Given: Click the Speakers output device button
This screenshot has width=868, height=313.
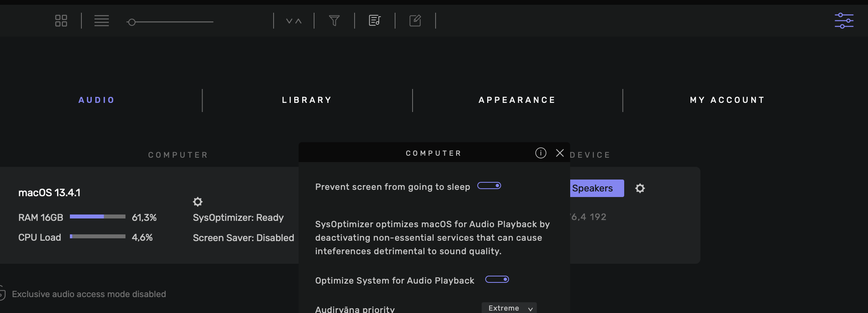Looking at the screenshot, I should [x=597, y=188].
